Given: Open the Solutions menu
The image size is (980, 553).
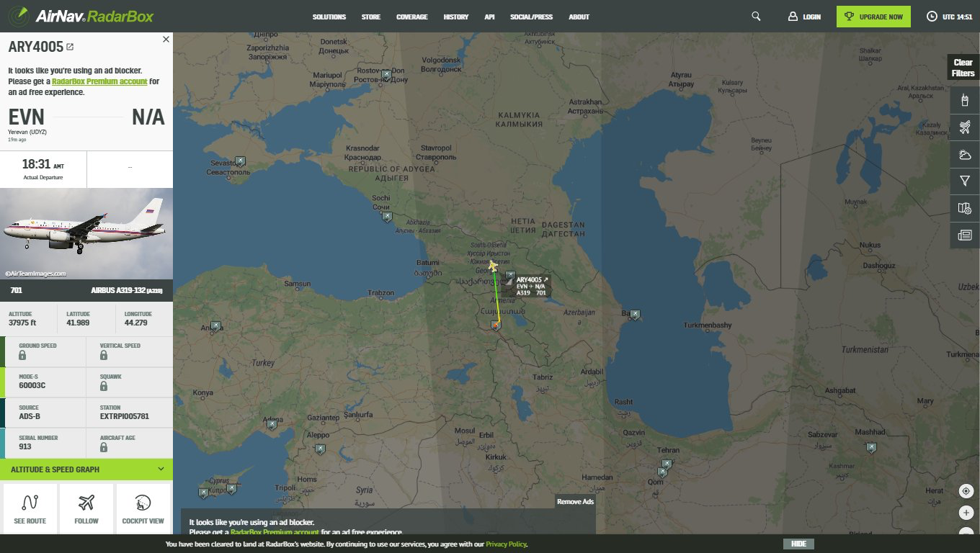Looking at the screenshot, I should pyautogui.click(x=329, y=17).
